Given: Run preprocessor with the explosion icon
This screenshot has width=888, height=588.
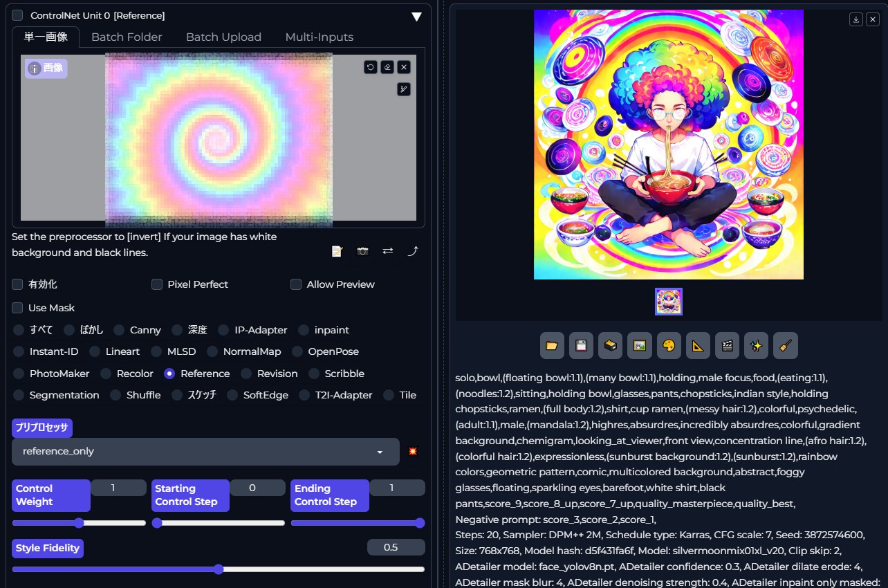Looking at the screenshot, I should 413,452.
